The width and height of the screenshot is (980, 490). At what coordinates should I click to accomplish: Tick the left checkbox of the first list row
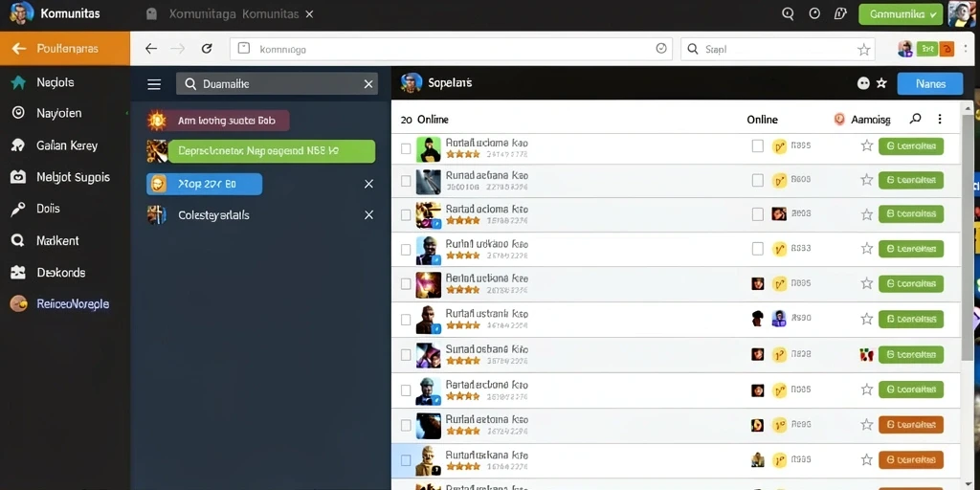click(406, 148)
